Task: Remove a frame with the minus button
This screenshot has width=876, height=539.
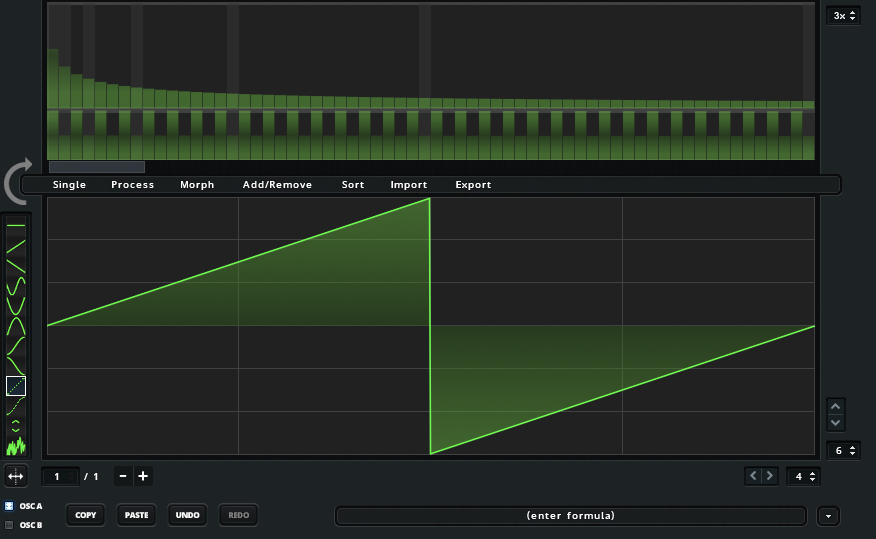Action: point(123,476)
